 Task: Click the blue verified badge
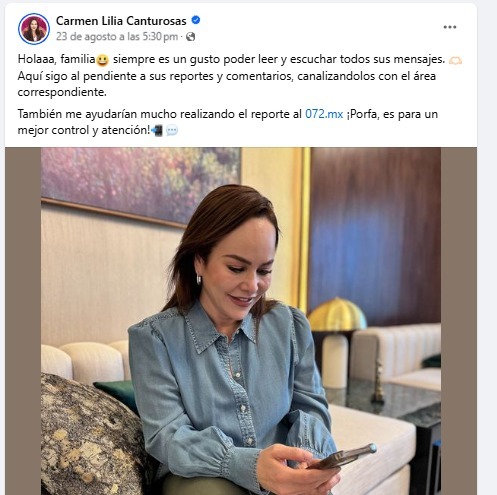(x=196, y=20)
